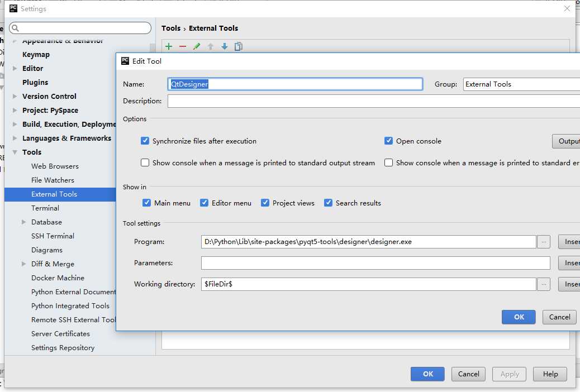This screenshot has height=392, width=580.
Task: Move tool up with the up arrow icon
Action: click(x=211, y=46)
